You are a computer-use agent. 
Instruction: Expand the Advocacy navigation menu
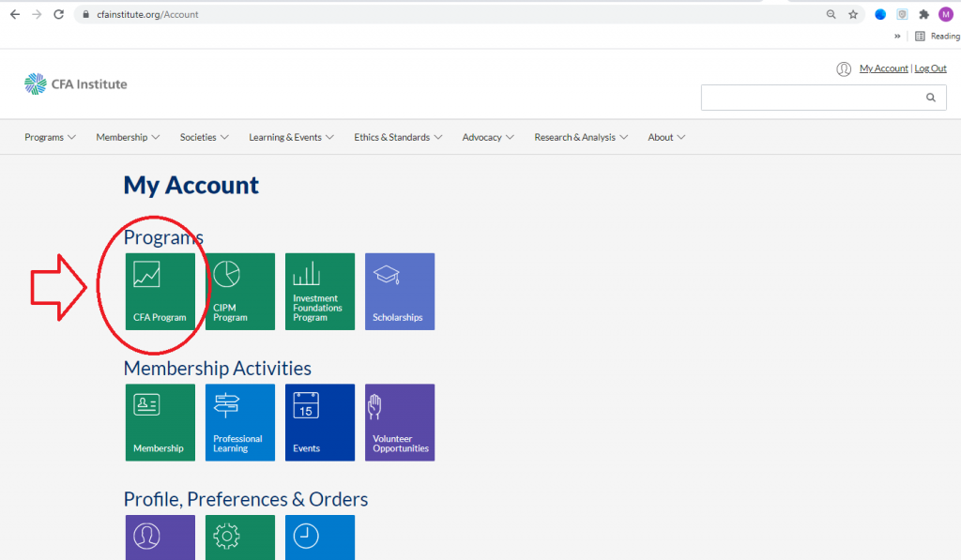pos(488,137)
